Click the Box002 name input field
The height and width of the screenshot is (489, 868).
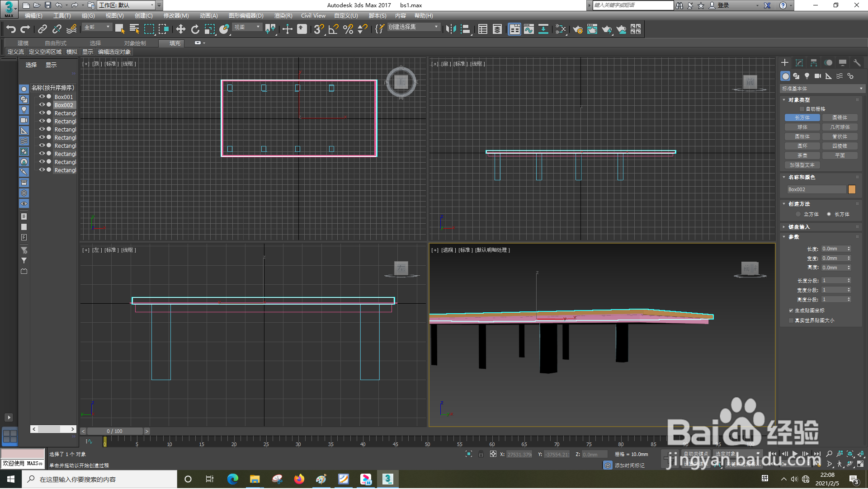point(816,189)
